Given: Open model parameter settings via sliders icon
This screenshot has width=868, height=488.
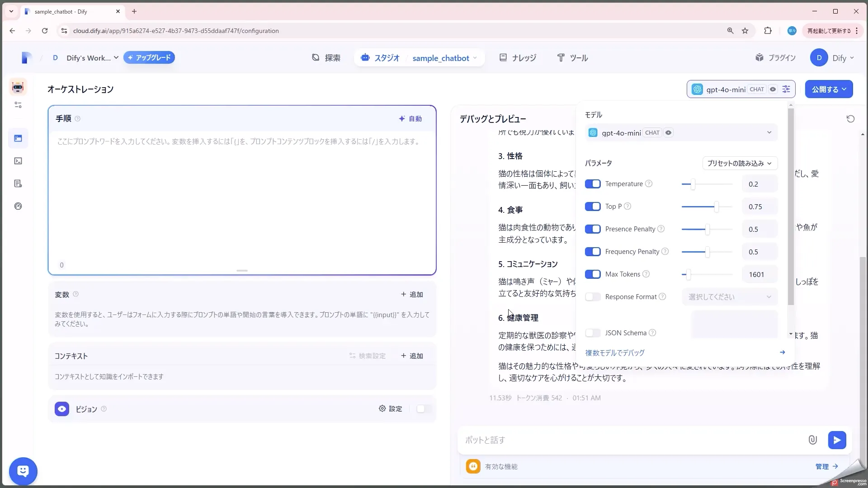Looking at the screenshot, I should pyautogui.click(x=786, y=89).
